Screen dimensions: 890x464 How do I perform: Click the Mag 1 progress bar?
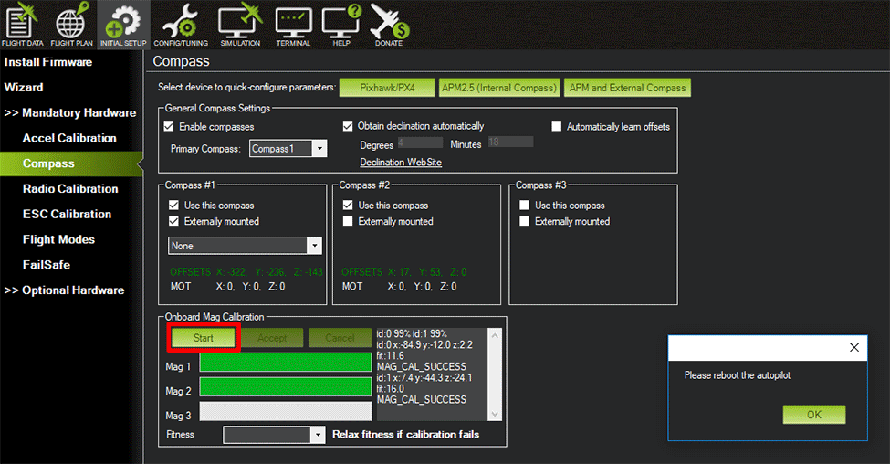click(285, 362)
